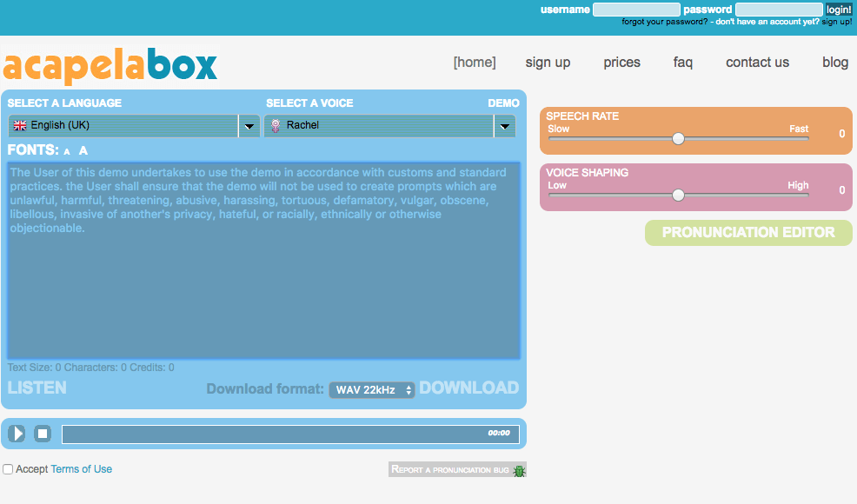857x504 pixels.
Task: Click the SELECT A VOICE label
Action: point(309,103)
